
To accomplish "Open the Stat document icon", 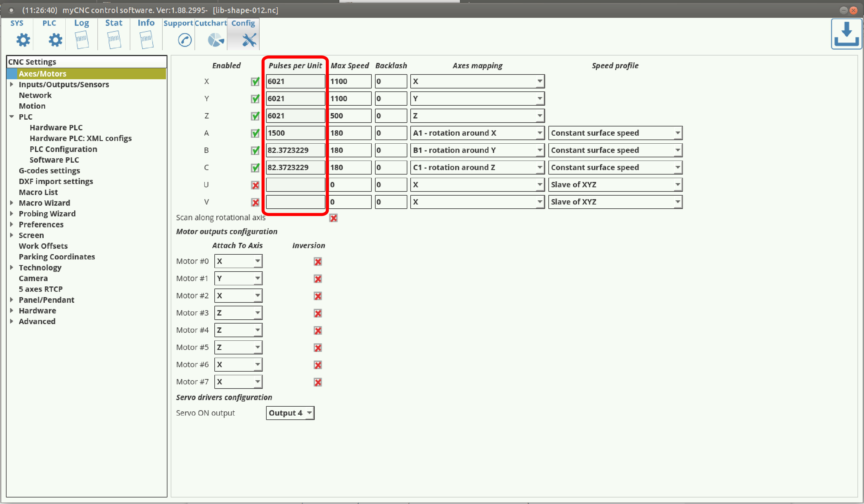I will tap(114, 40).
